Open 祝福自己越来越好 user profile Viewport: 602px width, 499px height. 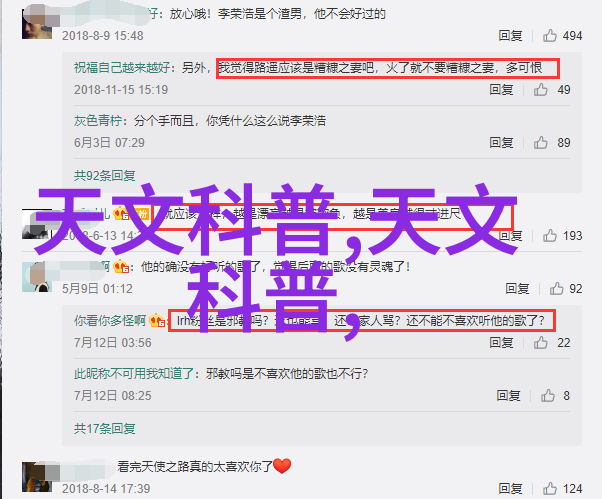(122, 68)
